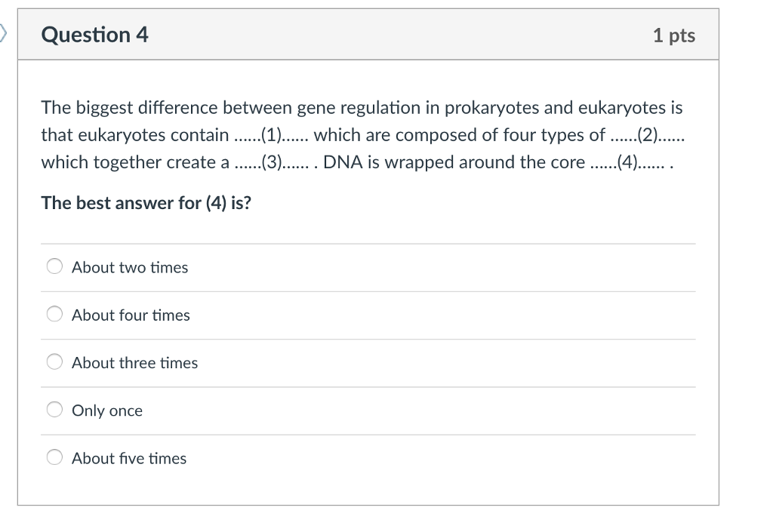Screen dimensions: 773x532
Task: Mark About five times as the answer
Action: click(x=54, y=457)
